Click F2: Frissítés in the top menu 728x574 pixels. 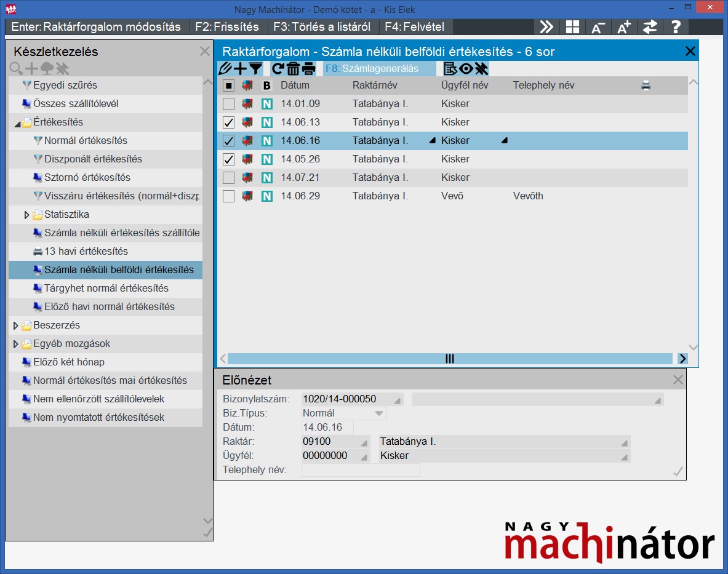click(x=227, y=27)
